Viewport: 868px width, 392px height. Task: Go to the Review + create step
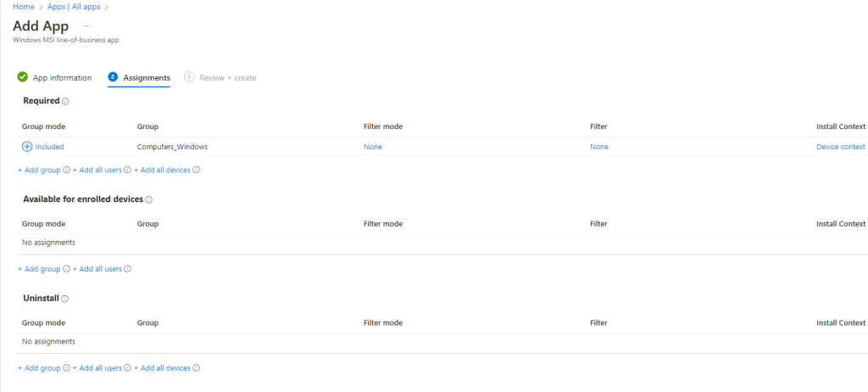[x=227, y=78]
